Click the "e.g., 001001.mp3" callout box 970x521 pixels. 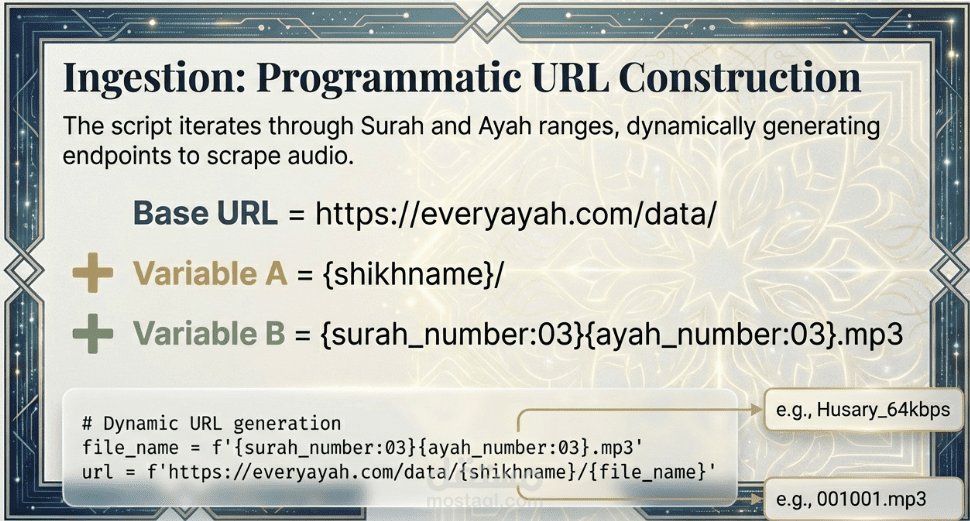pyautogui.click(x=864, y=499)
